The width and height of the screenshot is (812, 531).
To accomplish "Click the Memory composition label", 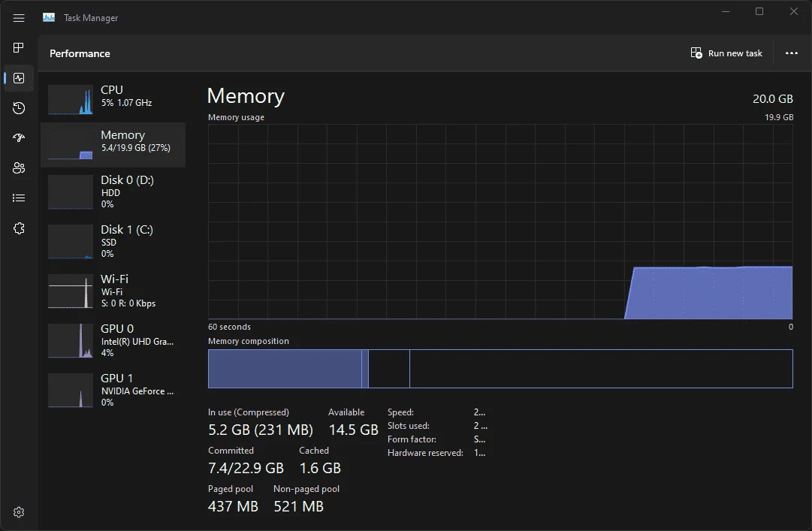I will pos(249,341).
